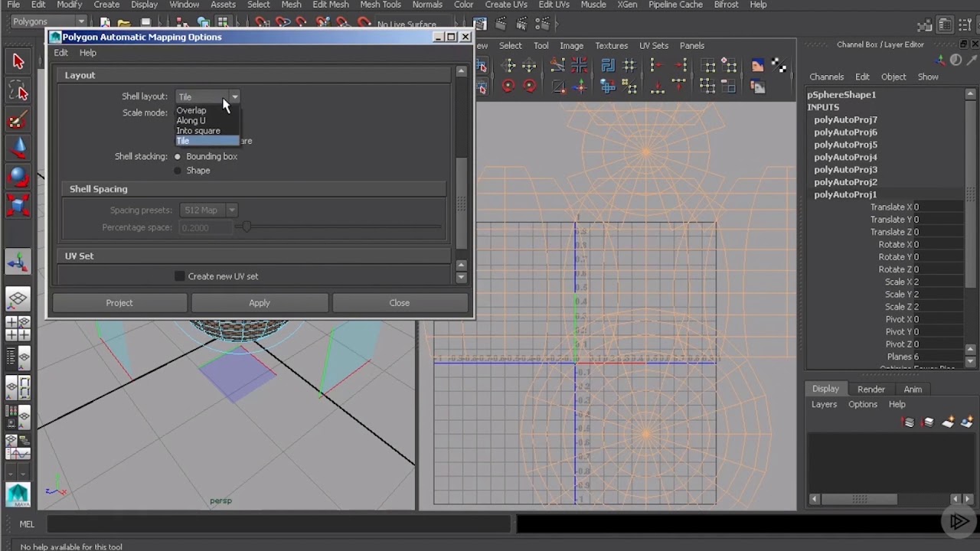Click the Percentage space value field
This screenshot has width=980, height=551.
(206, 228)
